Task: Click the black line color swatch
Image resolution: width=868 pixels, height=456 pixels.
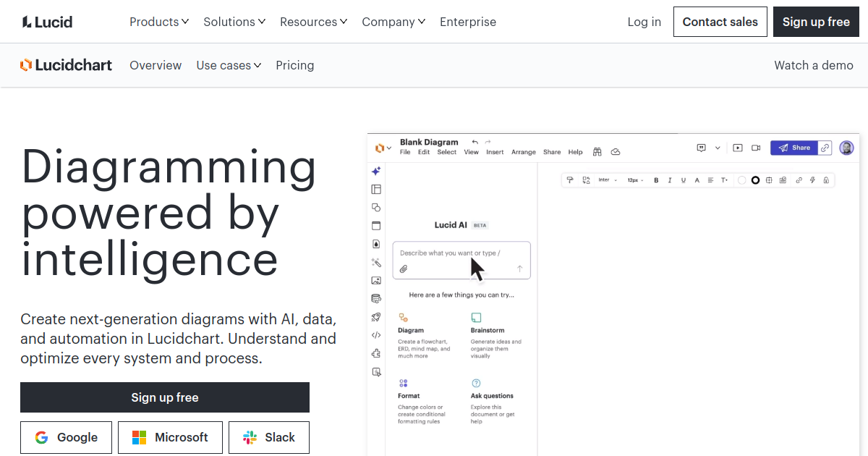Action: coord(755,180)
